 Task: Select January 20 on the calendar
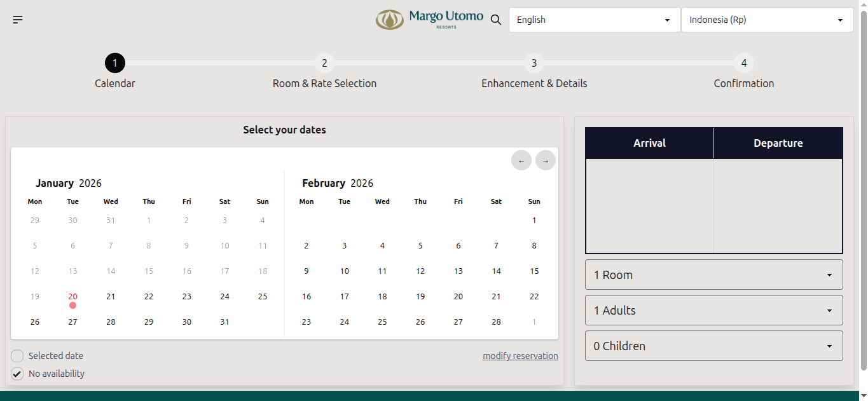click(72, 297)
